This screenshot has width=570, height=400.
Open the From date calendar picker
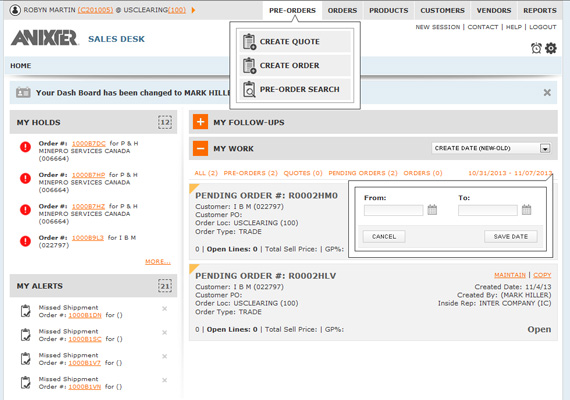click(432, 210)
